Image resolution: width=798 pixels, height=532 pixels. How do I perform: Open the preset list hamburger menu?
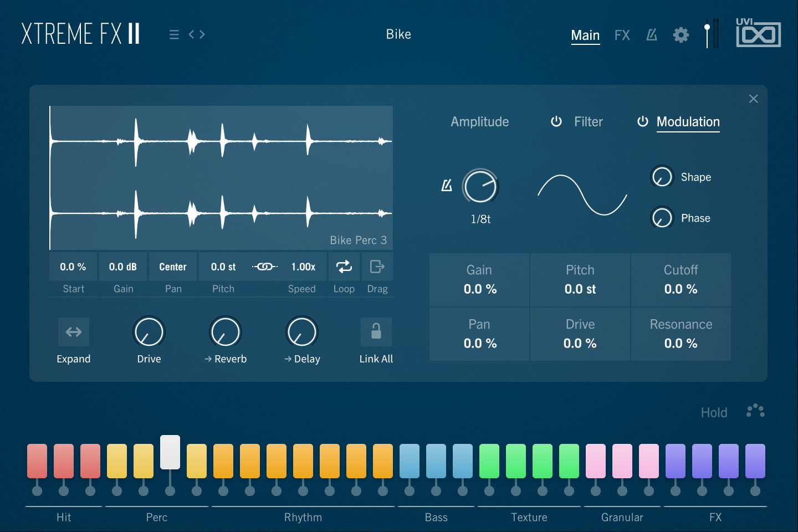click(x=174, y=34)
